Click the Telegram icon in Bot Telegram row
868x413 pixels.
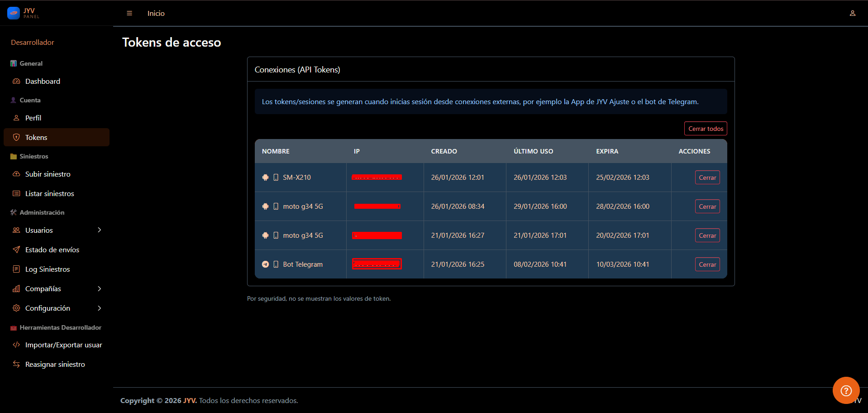(x=266, y=264)
